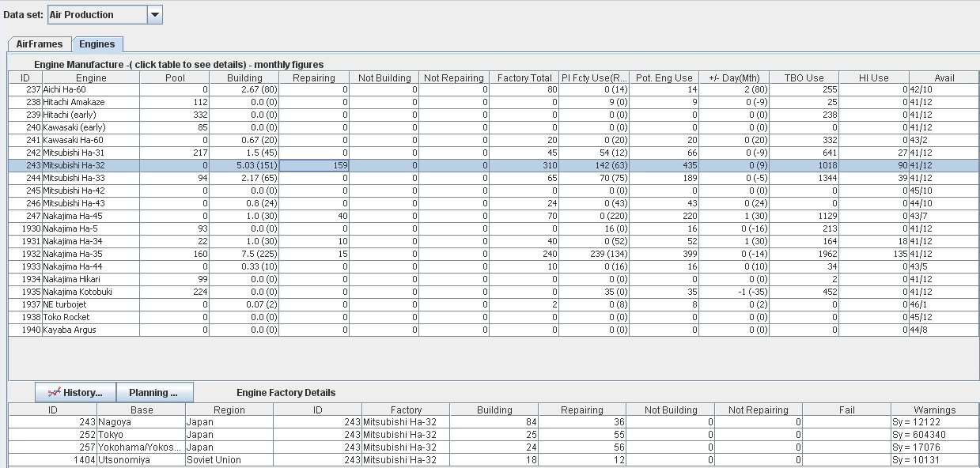Screen dimensions: 980x468
Task: Click the warning Sy = 604340
Action: tap(935, 434)
